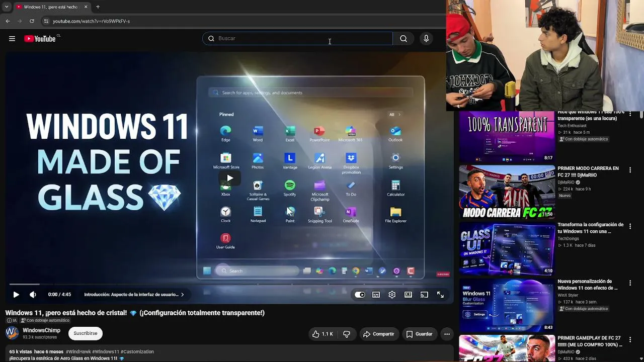Open the MODO CARRERA FC 27 thumbnail
The width and height of the screenshot is (644, 362).
(x=507, y=192)
